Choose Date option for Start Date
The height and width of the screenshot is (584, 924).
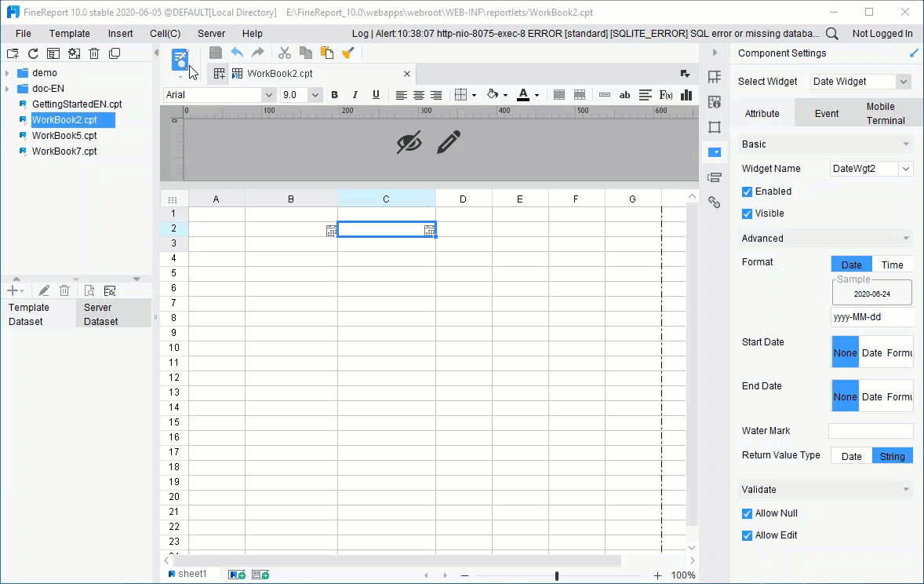pos(872,352)
